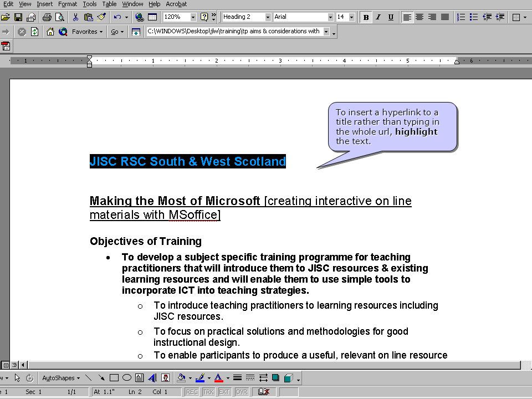This screenshot has width=532, height=399.
Task: Click the Line Color brush swatch
Action: coord(200,377)
